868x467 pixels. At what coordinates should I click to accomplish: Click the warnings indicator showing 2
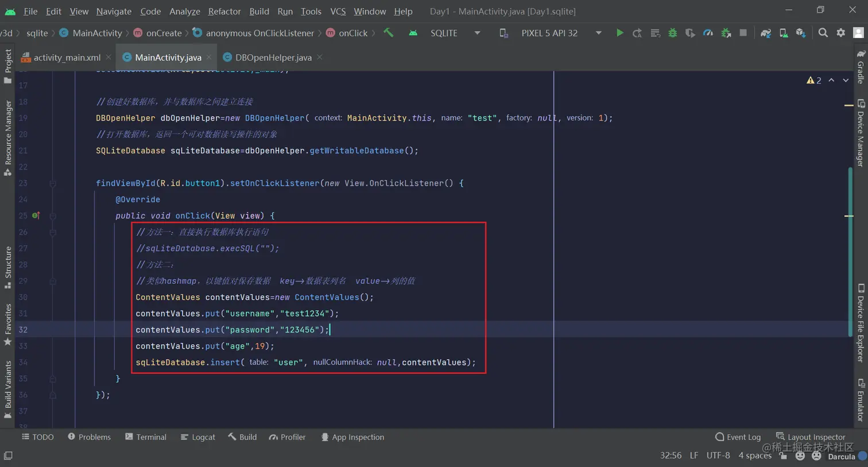point(814,80)
